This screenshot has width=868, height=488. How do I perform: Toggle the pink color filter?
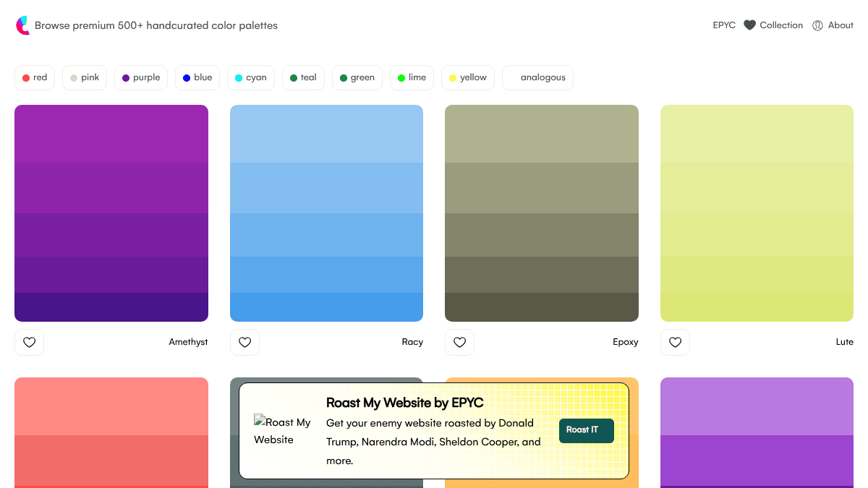[x=85, y=77]
